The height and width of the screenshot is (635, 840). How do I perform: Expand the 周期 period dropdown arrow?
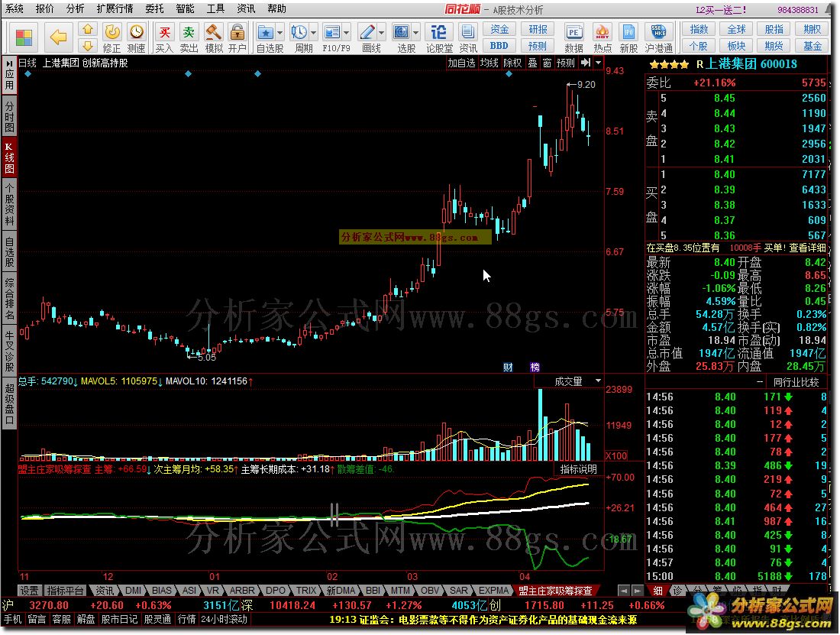pos(313,33)
